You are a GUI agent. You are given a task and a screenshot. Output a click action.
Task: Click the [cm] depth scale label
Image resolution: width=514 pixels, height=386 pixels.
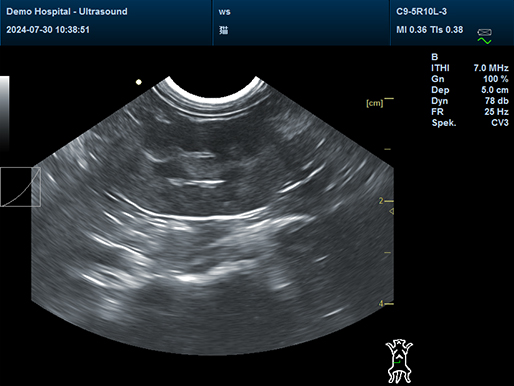click(374, 103)
